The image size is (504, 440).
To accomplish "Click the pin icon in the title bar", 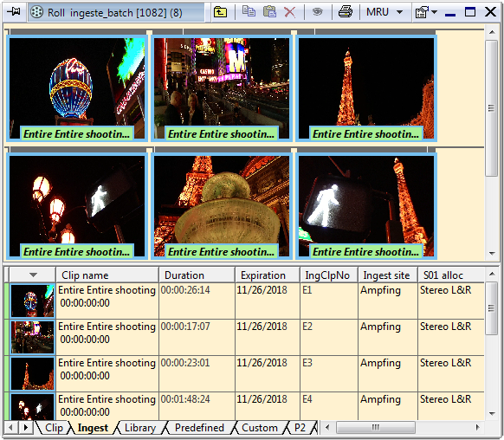I will point(14,12).
